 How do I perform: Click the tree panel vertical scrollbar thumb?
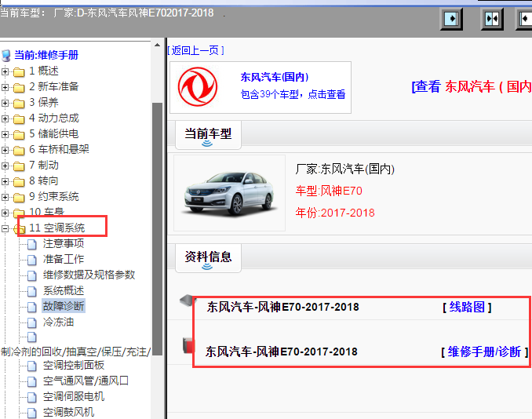[157, 228]
